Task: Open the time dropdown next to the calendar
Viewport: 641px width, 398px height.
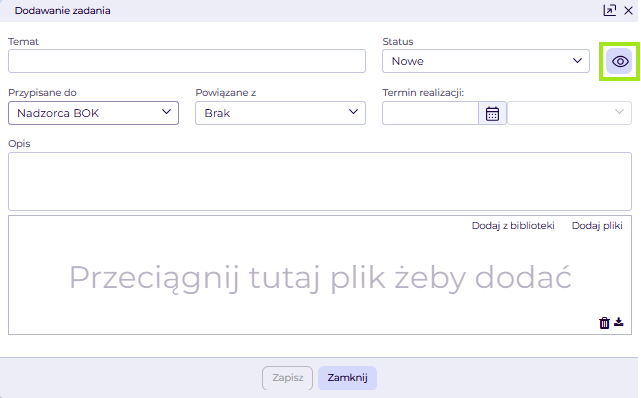Action: (x=569, y=113)
